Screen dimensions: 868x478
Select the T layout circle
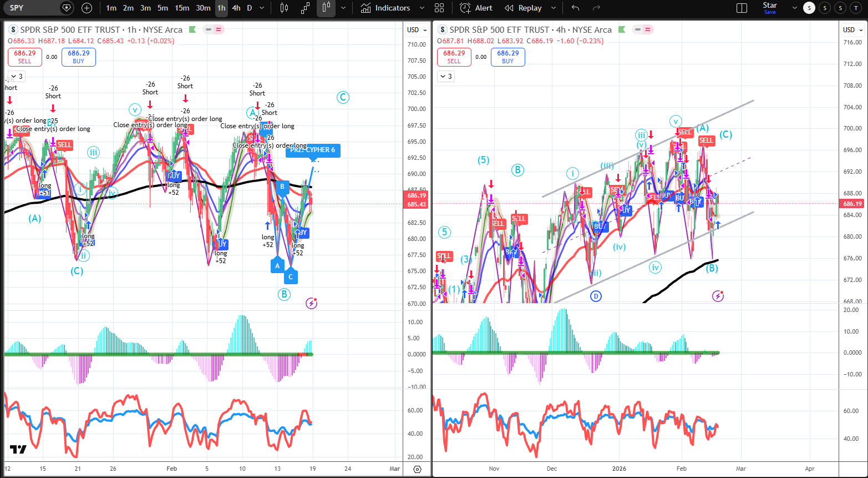(x=856, y=8)
